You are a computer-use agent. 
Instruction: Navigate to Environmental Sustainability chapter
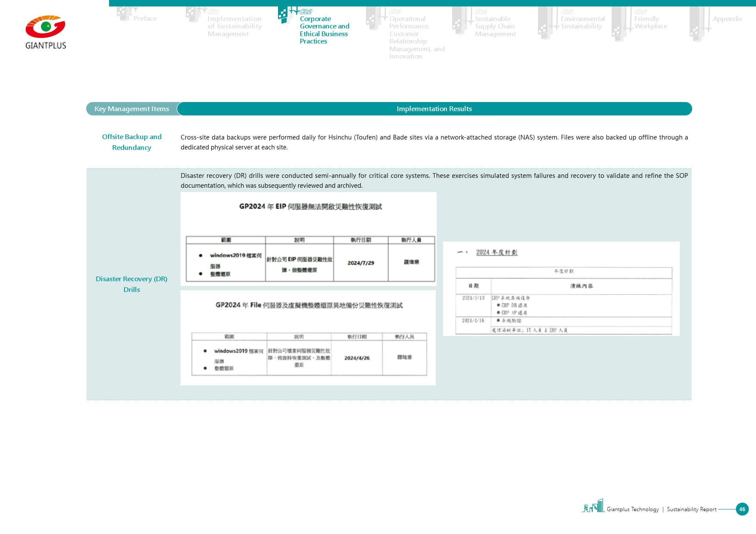(x=582, y=22)
